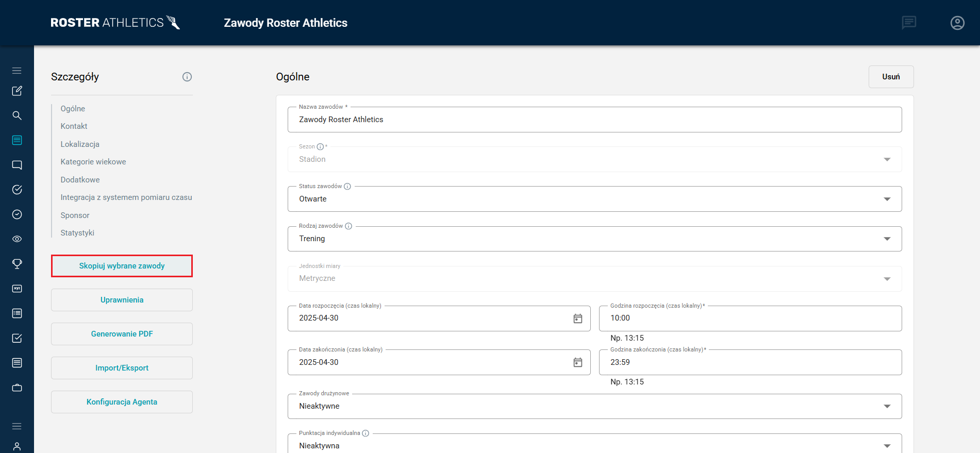Viewport: 980px width, 453px height.
Task: Open the Import/Eksport button
Action: coord(122,368)
